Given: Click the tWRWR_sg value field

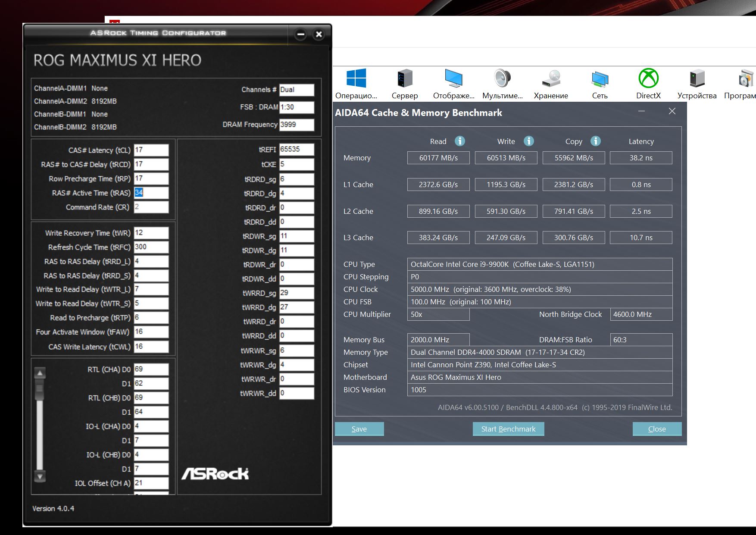Looking at the screenshot, I should click(x=297, y=350).
